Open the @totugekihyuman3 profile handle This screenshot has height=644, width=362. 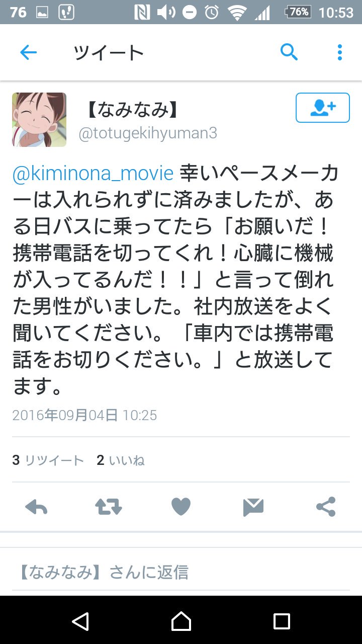click(x=147, y=133)
